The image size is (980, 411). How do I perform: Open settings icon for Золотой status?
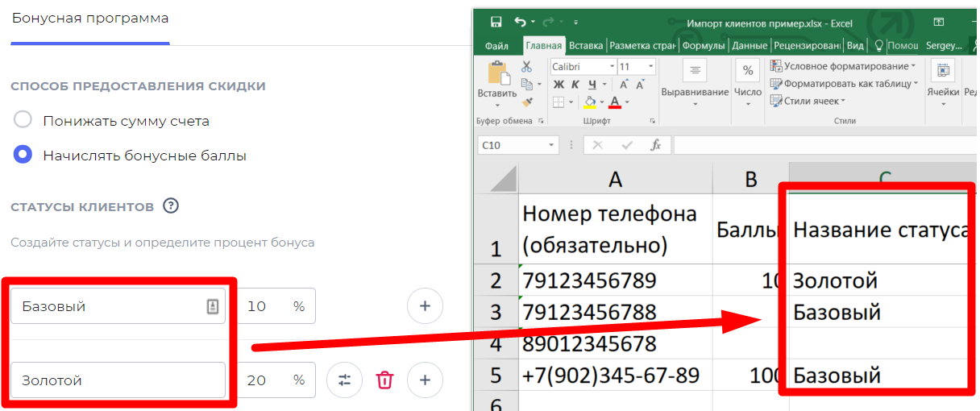pos(345,380)
